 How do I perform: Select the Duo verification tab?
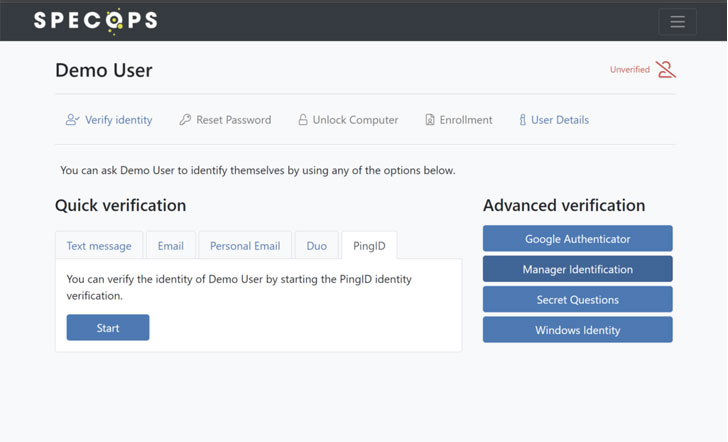pos(316,246)
